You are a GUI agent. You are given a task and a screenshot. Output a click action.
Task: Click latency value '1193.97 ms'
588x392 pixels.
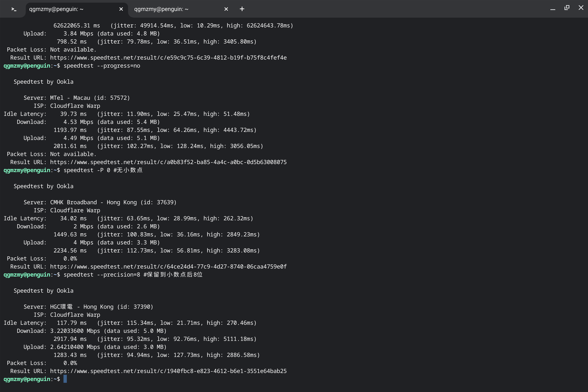point(70,130)
